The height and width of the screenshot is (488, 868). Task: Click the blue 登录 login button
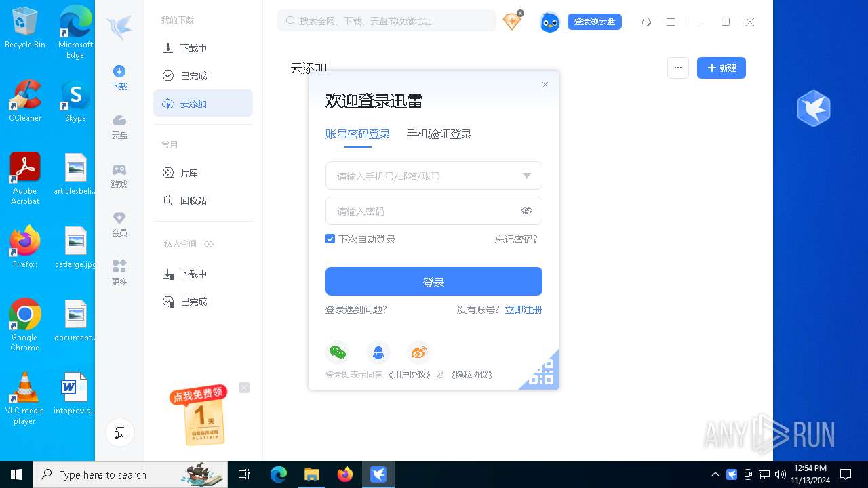[434, 281]
